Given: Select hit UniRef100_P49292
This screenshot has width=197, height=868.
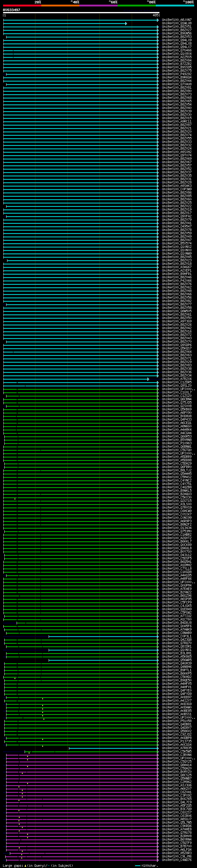Looking at the screenshot, I should coord(177,74).
